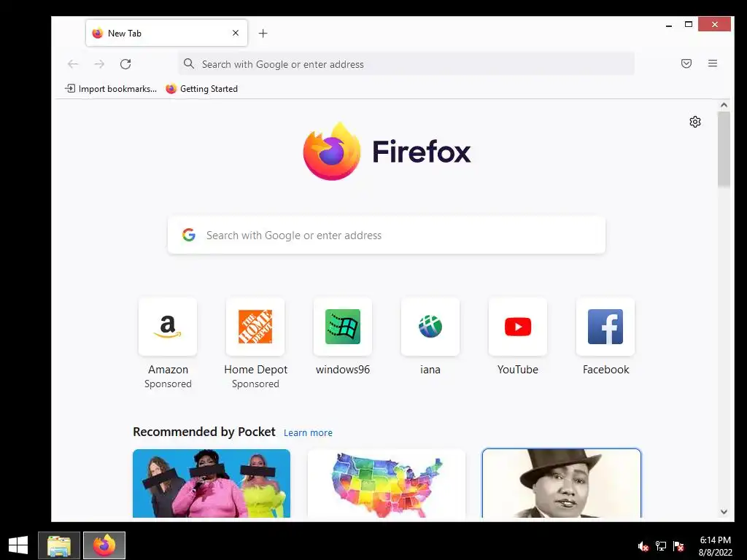Screen dimensions: 747x560
Task: Click the muted volume tray icon
Action: click(643, 546)
